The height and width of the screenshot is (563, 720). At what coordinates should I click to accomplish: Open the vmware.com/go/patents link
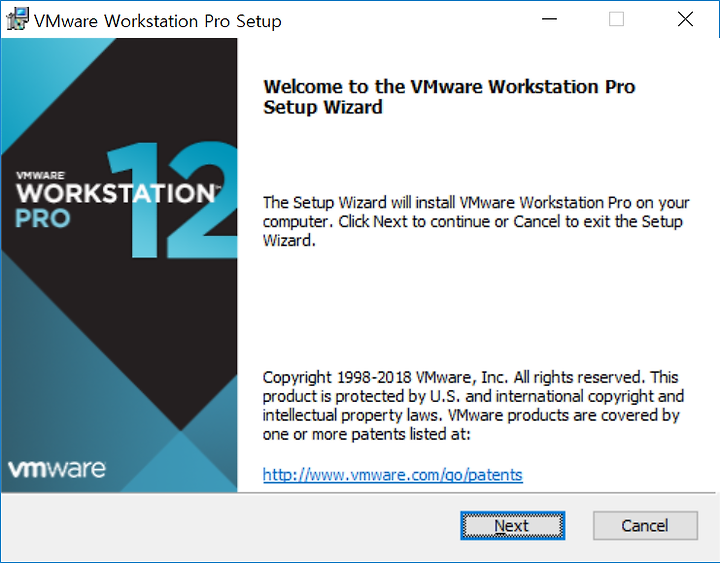[393, 474]
